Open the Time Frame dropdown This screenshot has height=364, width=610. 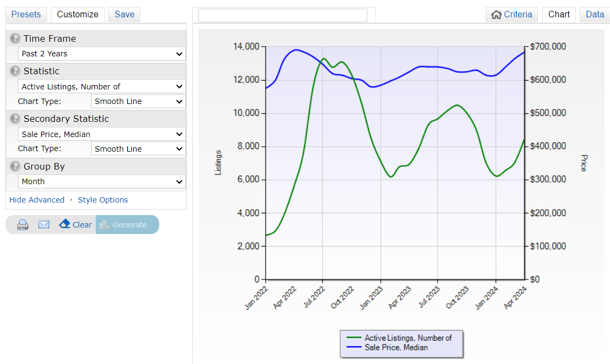tap(102, 54)
